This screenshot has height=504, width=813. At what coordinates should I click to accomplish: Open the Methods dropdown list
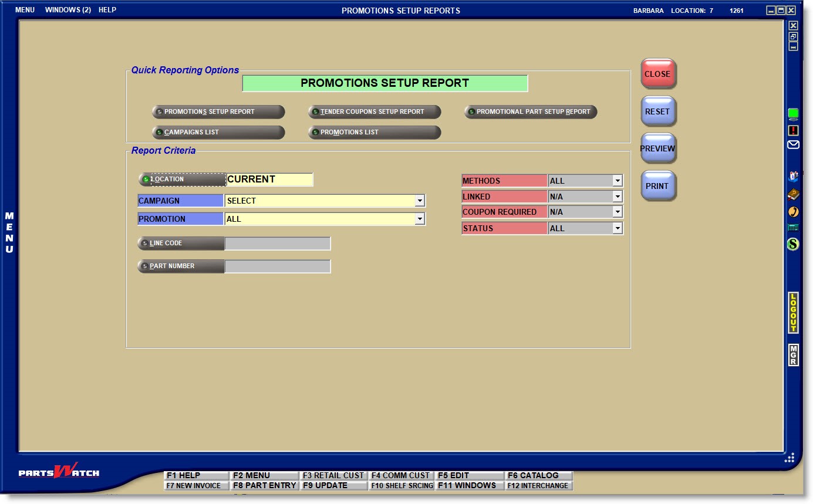point(617,181)
